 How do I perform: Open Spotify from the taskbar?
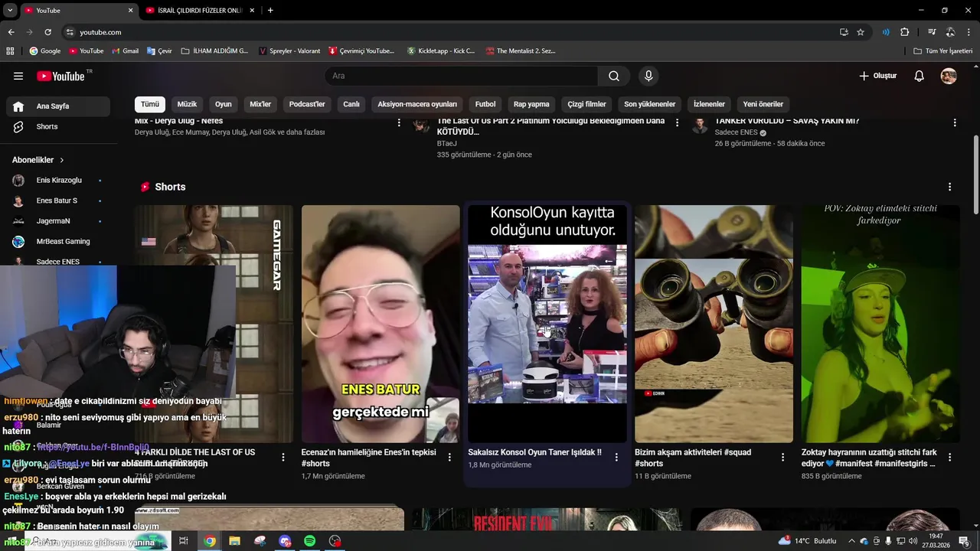(x=309, y=541)
